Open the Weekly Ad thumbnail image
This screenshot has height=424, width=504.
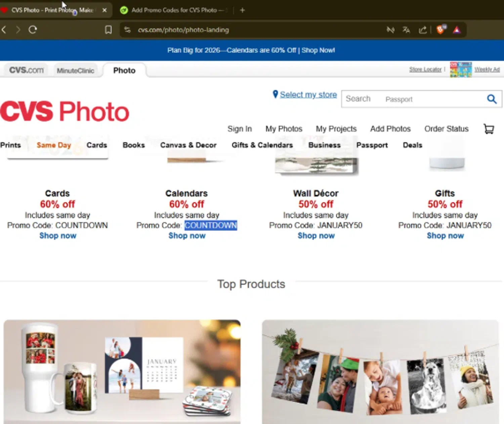point(461,70)
